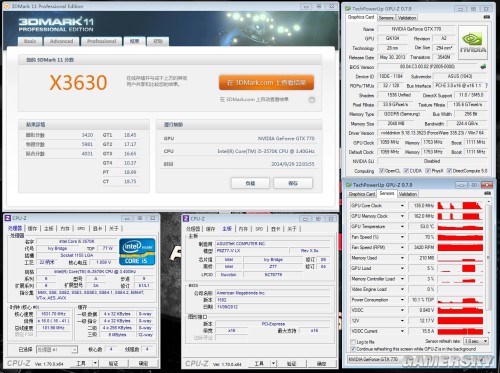
Task: Expand GPU Core Clock sensor dropdown
Action: [402, 206]
